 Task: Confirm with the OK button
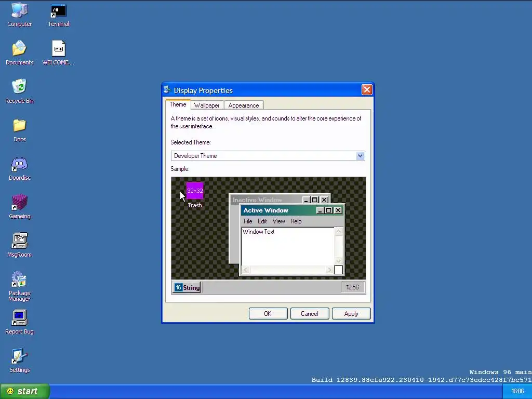[268, 313]
